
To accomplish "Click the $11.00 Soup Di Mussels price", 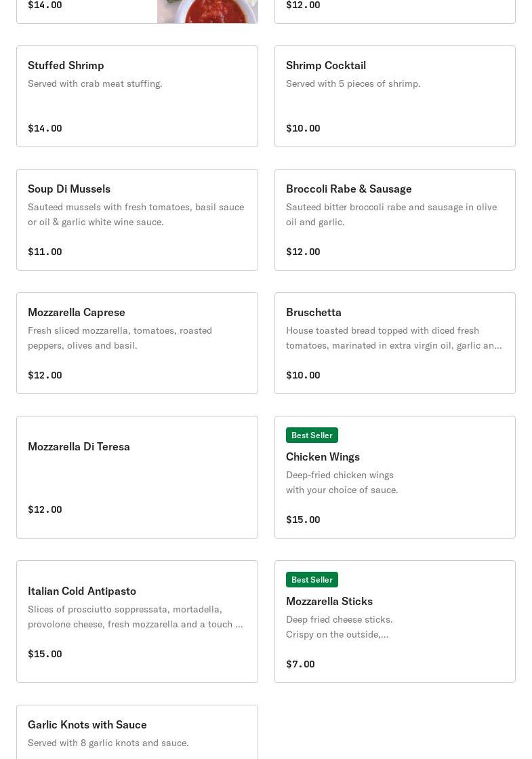I will coord(45,252).
